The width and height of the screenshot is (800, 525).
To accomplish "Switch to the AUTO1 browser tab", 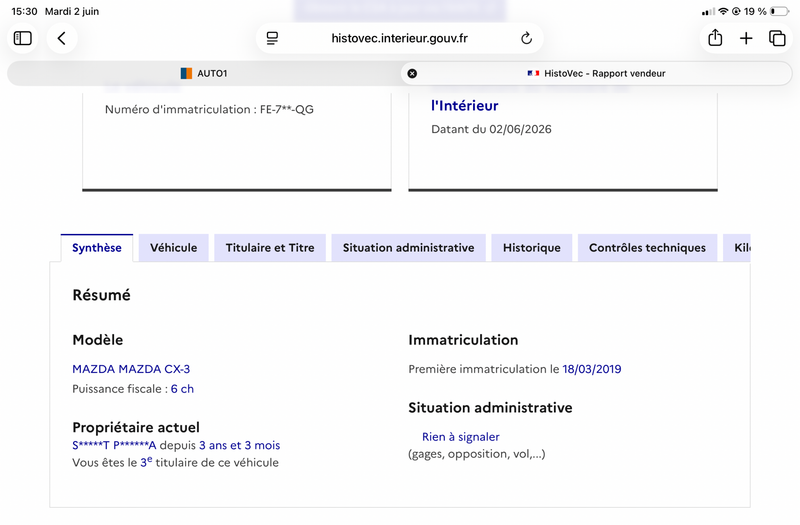I will [x=204, y=73].
